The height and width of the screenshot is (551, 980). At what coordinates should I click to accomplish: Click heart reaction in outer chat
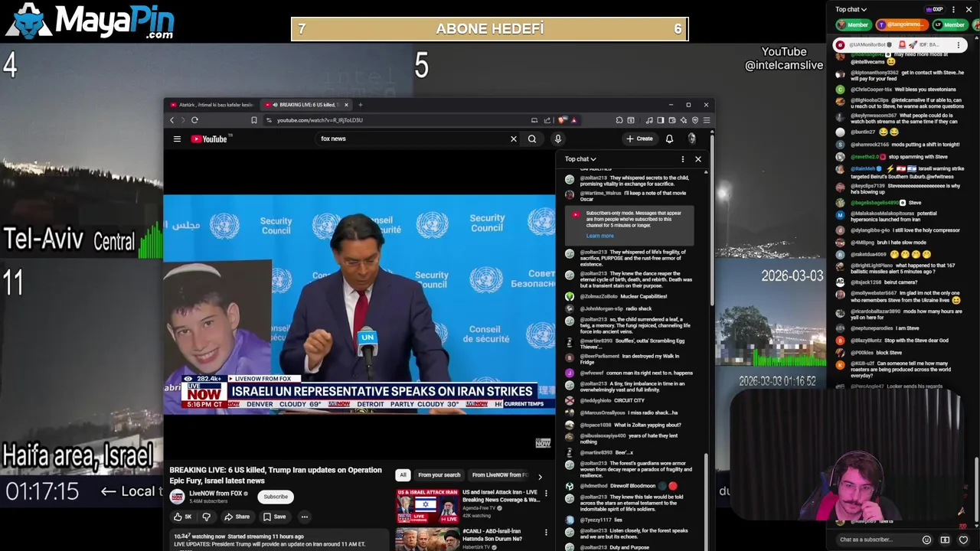963,540
